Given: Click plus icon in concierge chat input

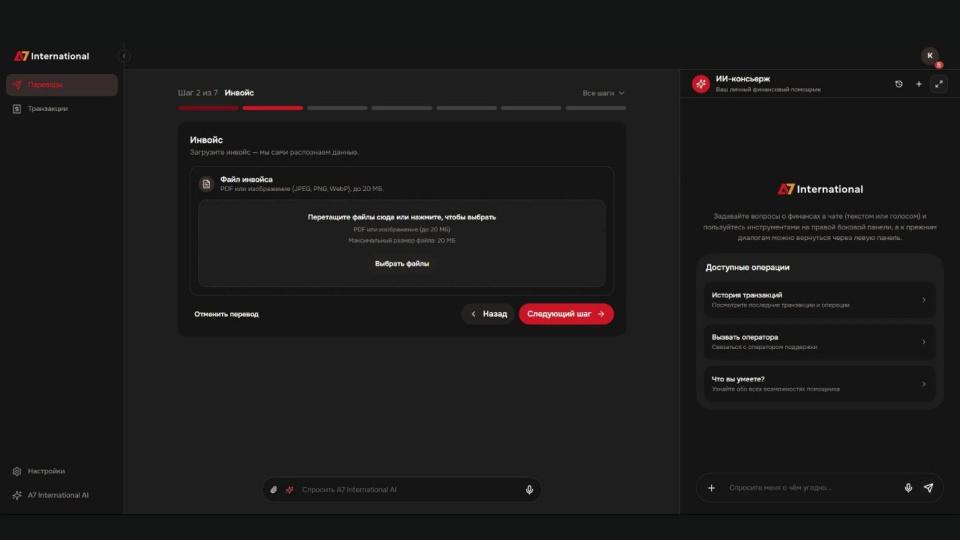Looking at the screenshot, I should tap(711, 488).
